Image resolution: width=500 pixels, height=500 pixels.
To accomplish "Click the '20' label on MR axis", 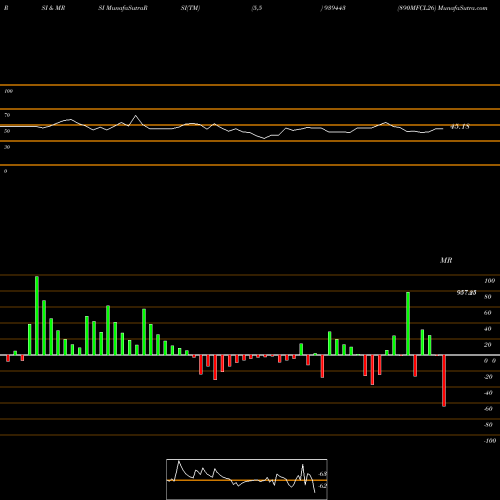I will (488, 345).
